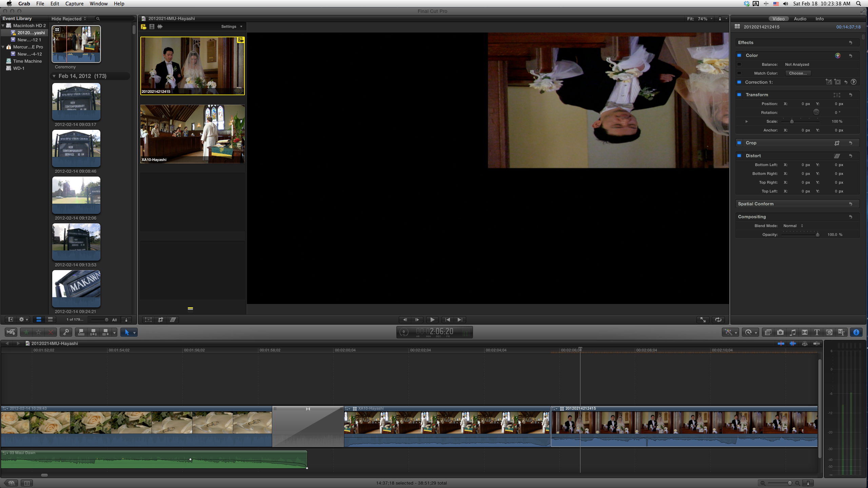Screen dimensions: 868x488
Task: Toggle loop playback in viewer
Action: 718,320
